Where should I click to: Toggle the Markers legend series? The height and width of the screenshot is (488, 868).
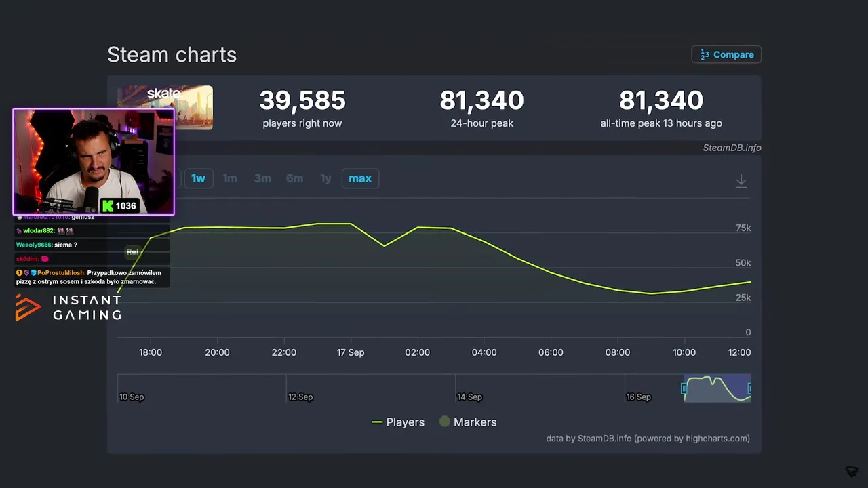click(468, 422)
